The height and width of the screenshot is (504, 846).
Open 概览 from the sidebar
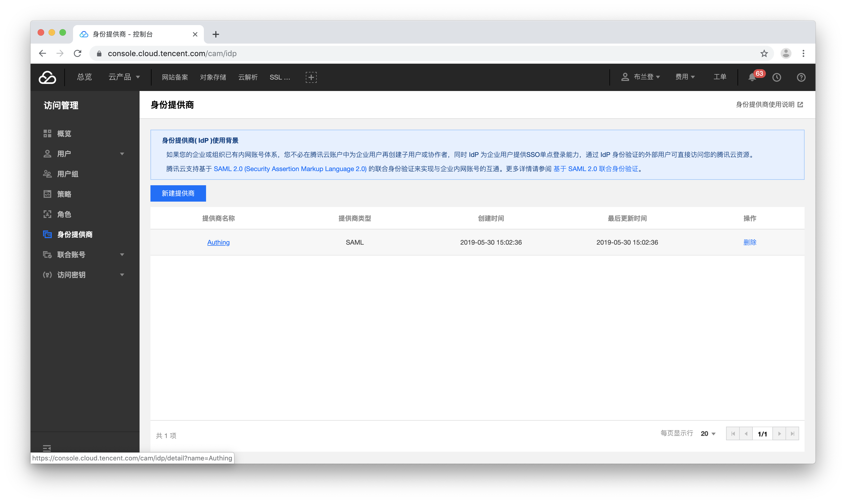click(64, 133)
